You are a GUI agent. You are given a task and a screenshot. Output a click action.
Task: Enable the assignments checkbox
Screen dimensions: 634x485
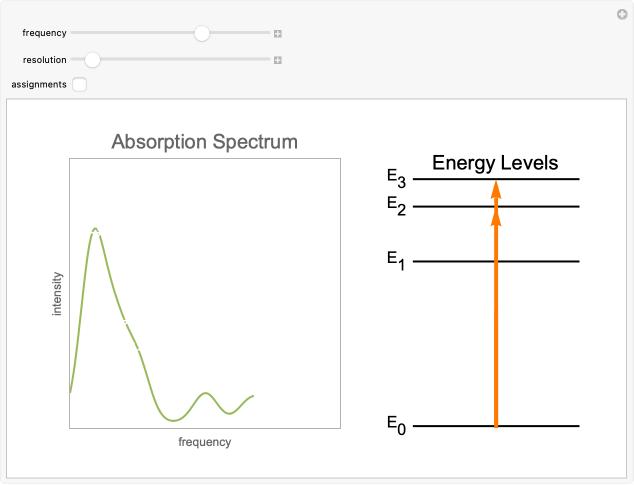(80, 85)
